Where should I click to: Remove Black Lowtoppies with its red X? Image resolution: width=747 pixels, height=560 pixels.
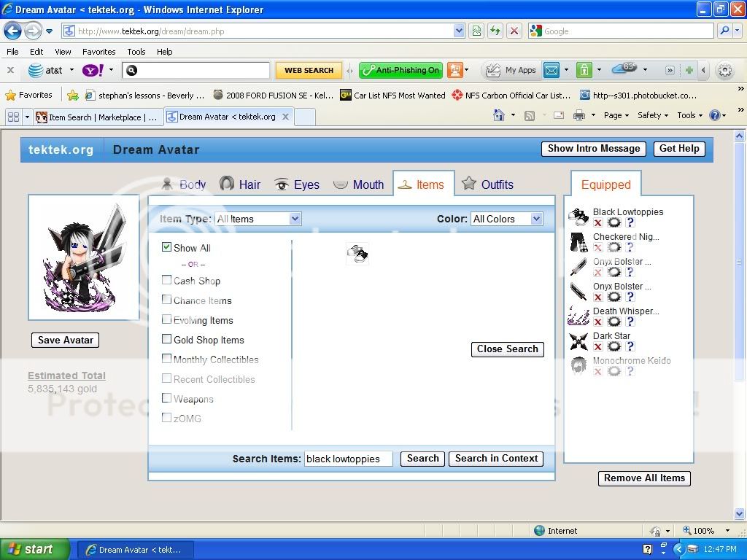pos(598,223)
